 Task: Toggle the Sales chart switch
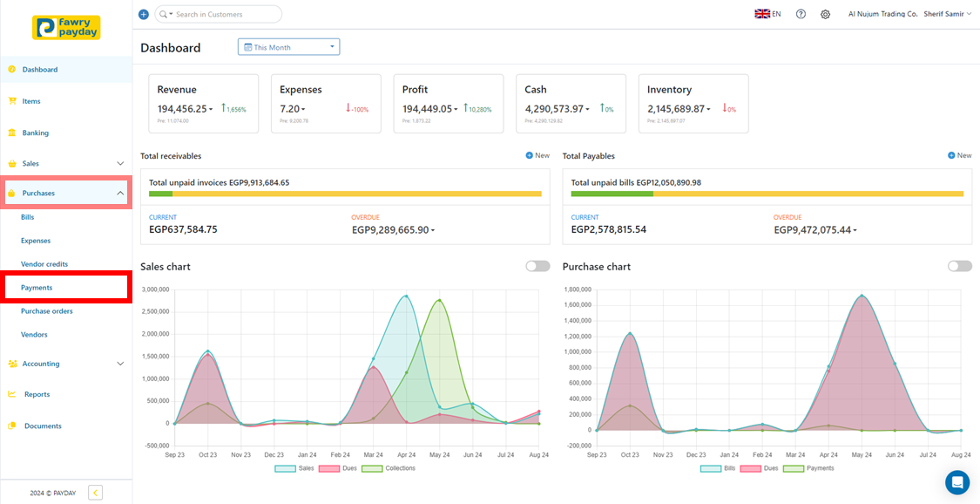tap(537, 266)
